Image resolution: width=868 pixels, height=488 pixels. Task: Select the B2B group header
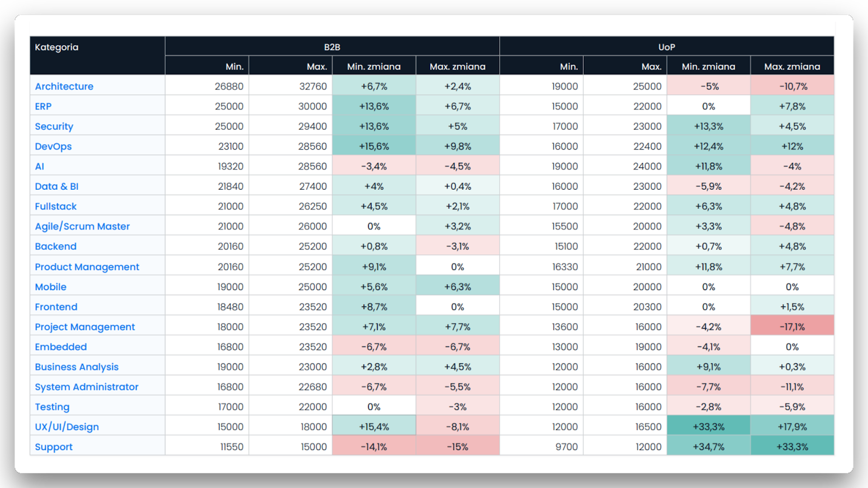click(x=332, y=47)
